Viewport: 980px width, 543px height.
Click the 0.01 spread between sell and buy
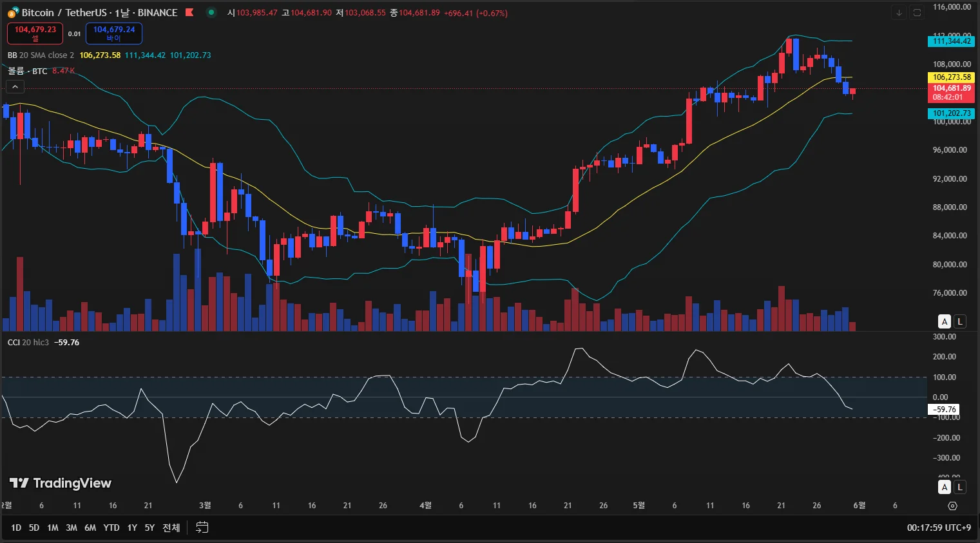(74, 33)
